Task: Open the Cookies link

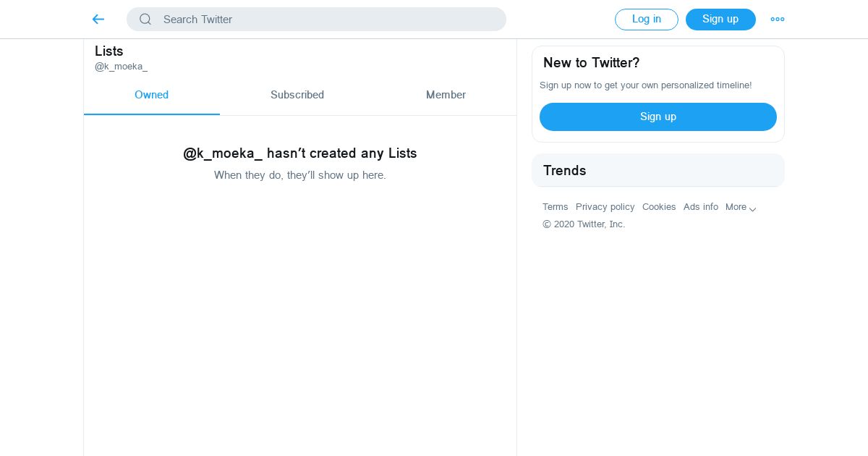Action: tap(659, 207)
